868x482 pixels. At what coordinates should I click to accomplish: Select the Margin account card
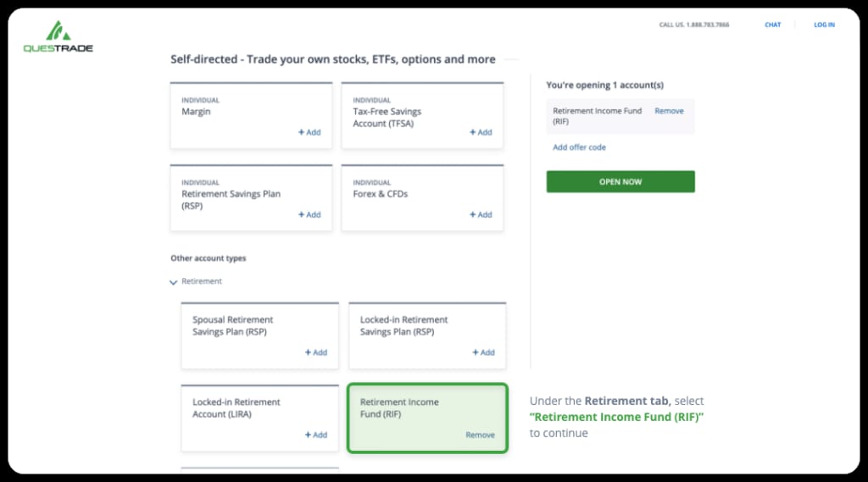pyautogui.click(x=251, y=116)
